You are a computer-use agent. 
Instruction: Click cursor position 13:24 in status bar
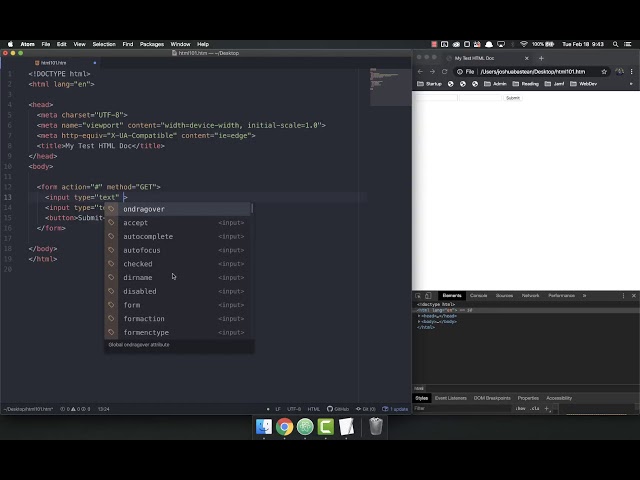tap(103, 409)
